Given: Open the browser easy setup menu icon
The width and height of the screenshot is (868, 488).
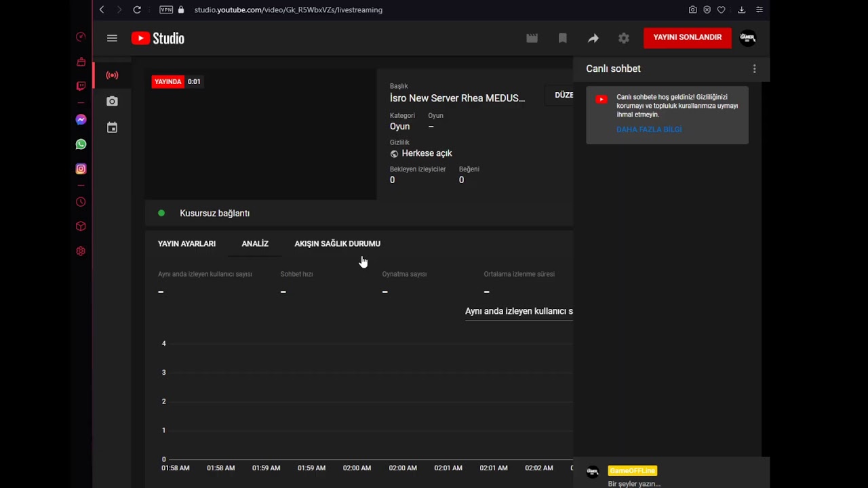Looking at the screenshot, I should 759,9.
